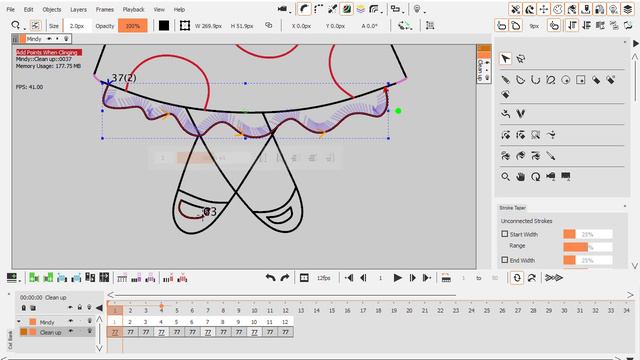Select the V-shaped stroke tool
Viewport: 640px width, 360px height.
click(x=520, y=114)
